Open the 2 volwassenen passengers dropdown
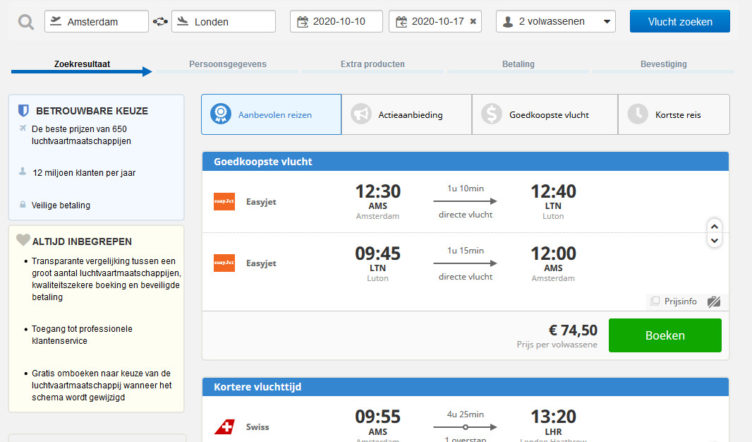 pos(556,21)
